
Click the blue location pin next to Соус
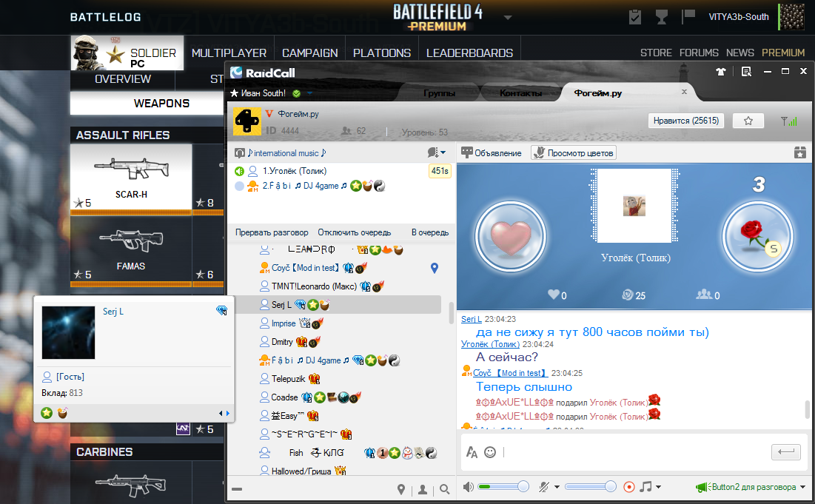coord(435,268)
